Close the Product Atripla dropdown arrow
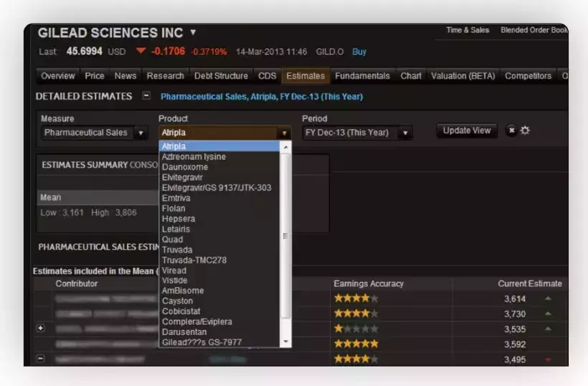Screen dimensions: 588x386 (284, 133)
